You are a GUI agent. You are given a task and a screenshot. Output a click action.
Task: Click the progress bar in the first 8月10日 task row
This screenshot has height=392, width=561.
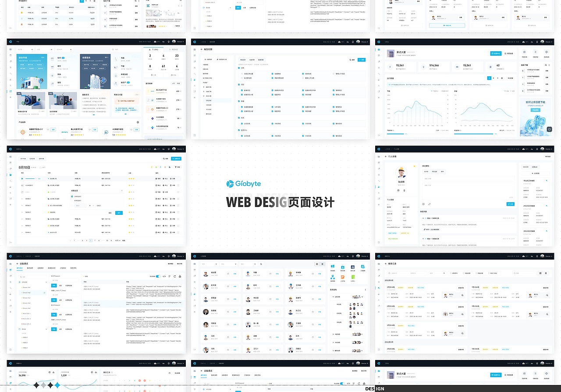[x=31, y=178]
